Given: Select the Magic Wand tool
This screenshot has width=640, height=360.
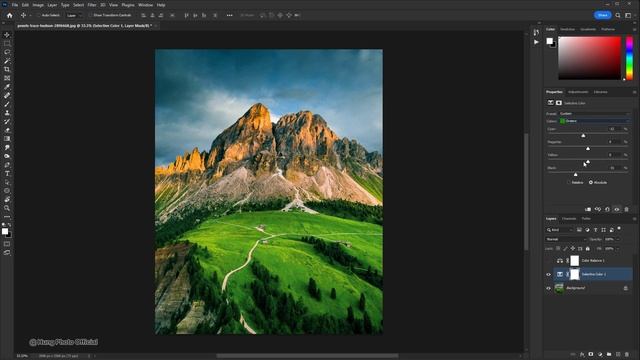Looking at the screenshot, I should 7,61.
